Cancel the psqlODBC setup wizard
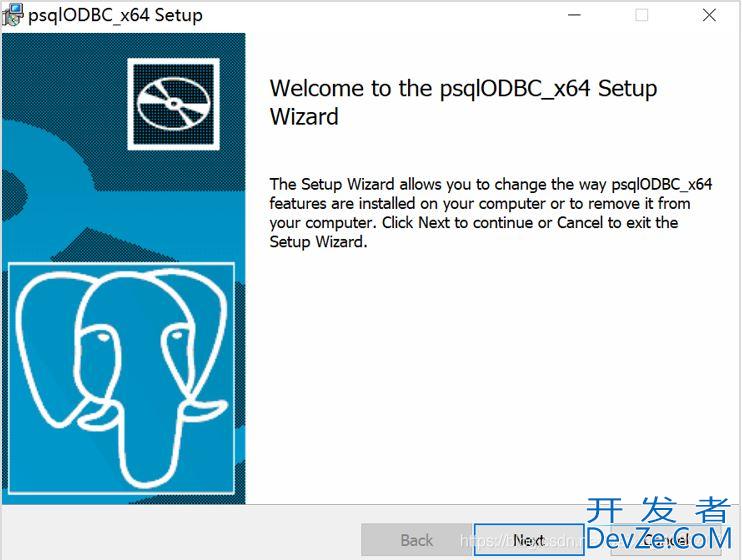 [666, 540]
